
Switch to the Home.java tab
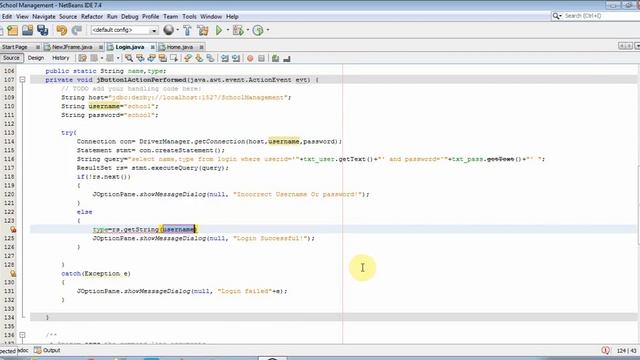180,47
